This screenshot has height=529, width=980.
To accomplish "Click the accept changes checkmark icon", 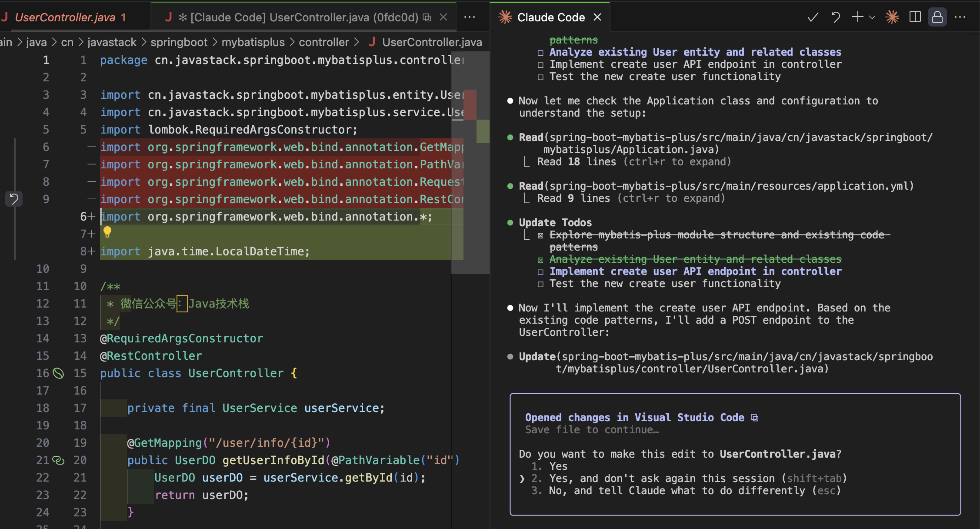I will pos(813,17).
